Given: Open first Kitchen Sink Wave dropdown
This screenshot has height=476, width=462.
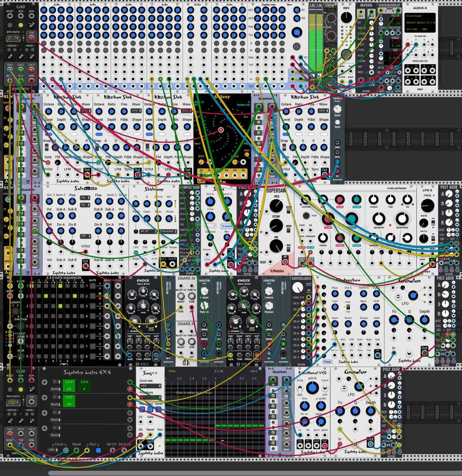Looking at the screenshot, I should click(x=86, y=111).
